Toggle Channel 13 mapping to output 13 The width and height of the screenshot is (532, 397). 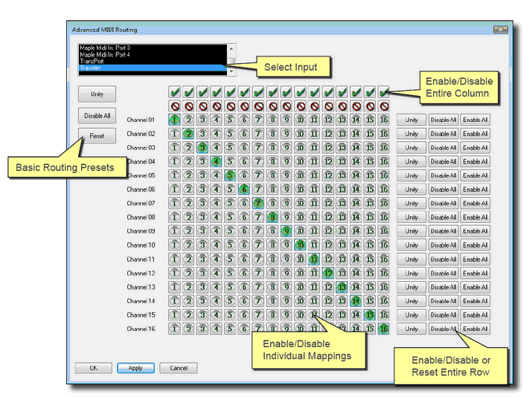(342, 287)
